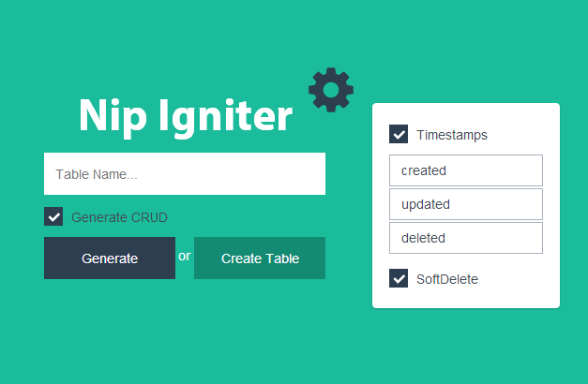Click the 'or' text between the buttons
Screen dimensions: 588x384
pyautogui.click(x=185, y=256)
